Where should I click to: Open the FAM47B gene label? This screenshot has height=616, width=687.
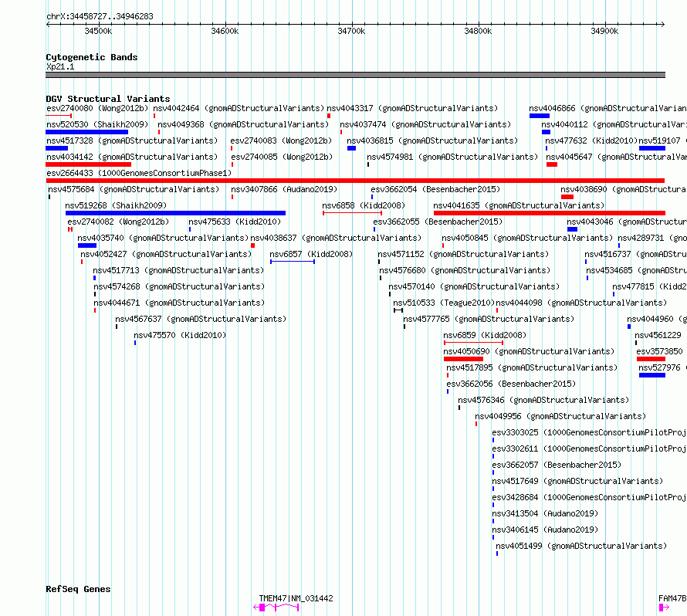[672, 598]
